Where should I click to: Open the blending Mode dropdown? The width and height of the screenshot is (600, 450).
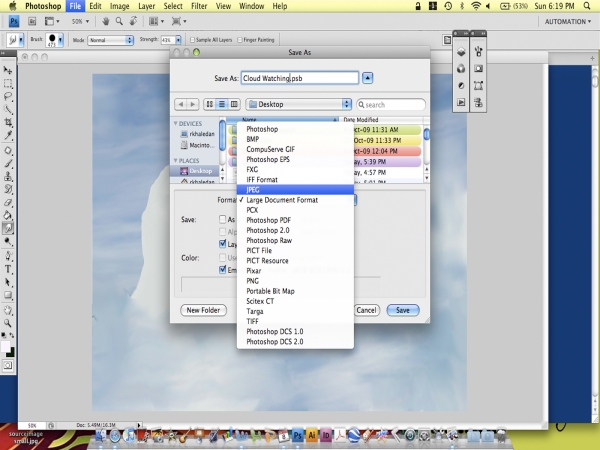pyautogui.click(x=110, y=40)
